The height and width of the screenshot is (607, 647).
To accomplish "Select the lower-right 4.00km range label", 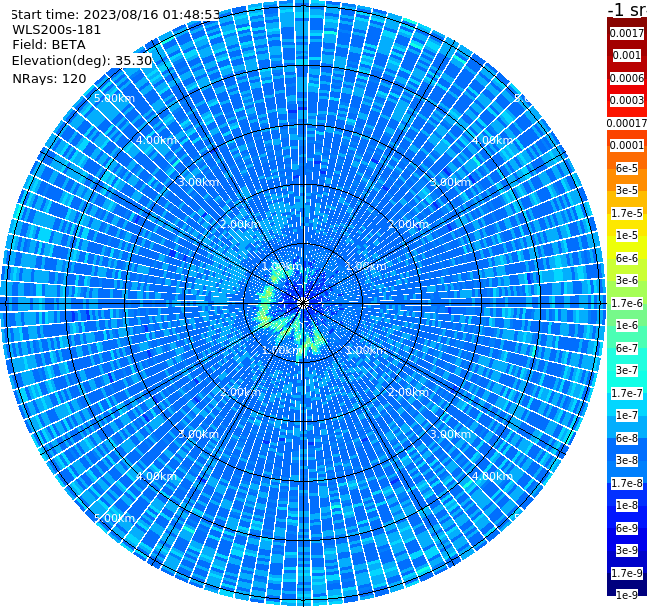I will coord(492,476).
